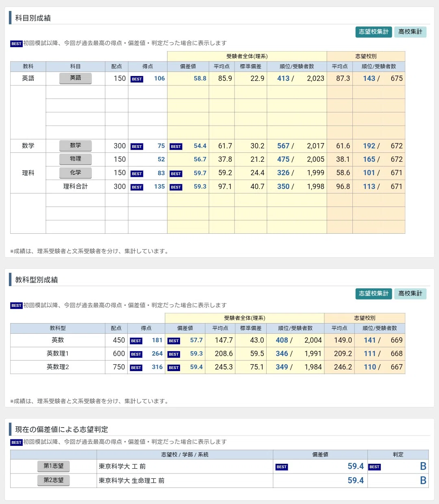439x504 pixels.
Task: Open the 英語 subject button
Action: point(76,78)
